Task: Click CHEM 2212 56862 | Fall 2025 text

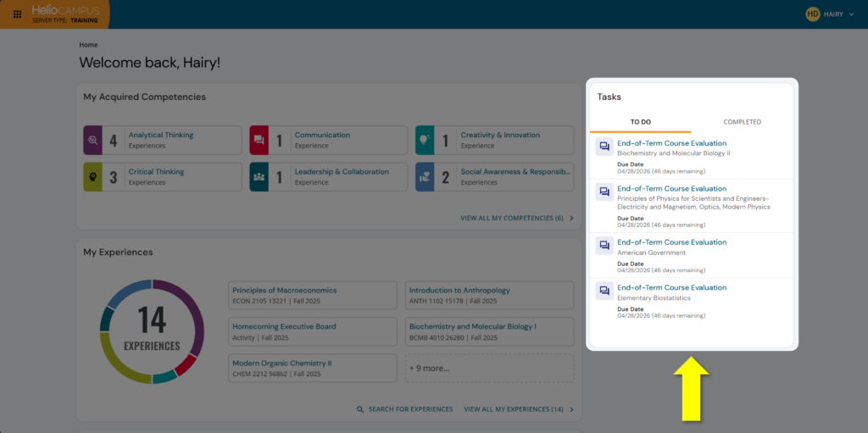Action: coord(277,375)
